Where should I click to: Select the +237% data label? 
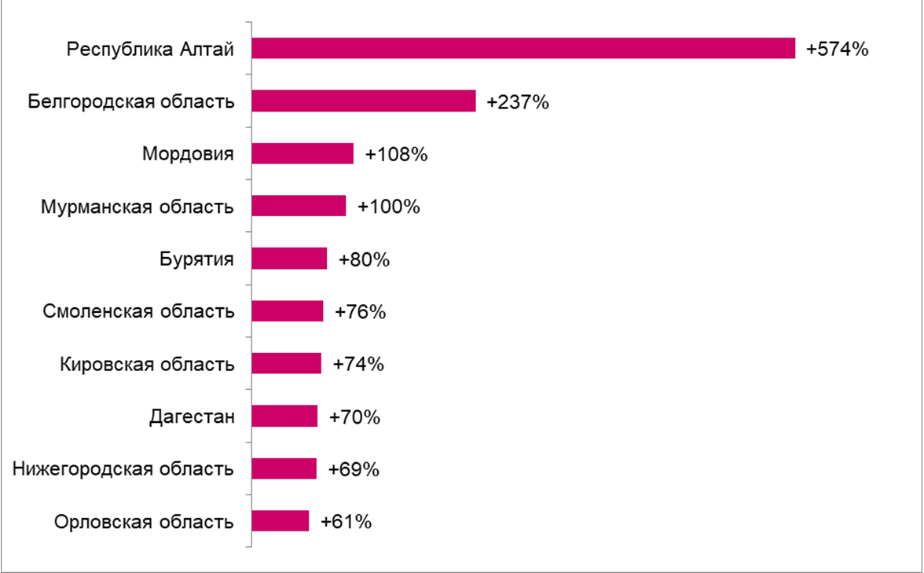pos(517,102)
